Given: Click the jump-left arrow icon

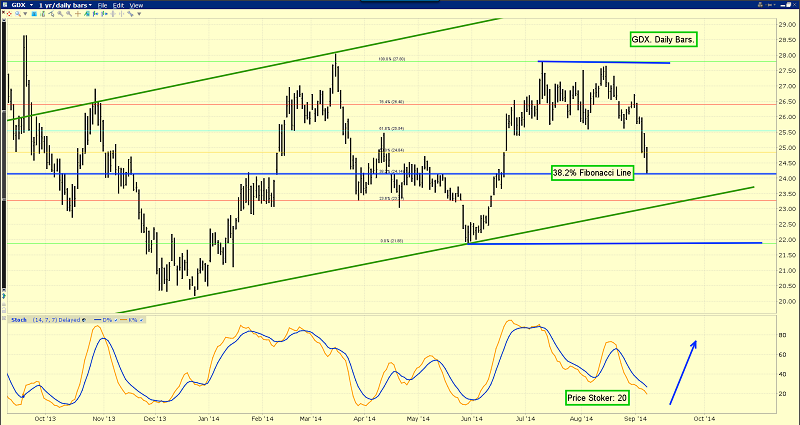Looking at the screenshot, I should click(95, 14).
